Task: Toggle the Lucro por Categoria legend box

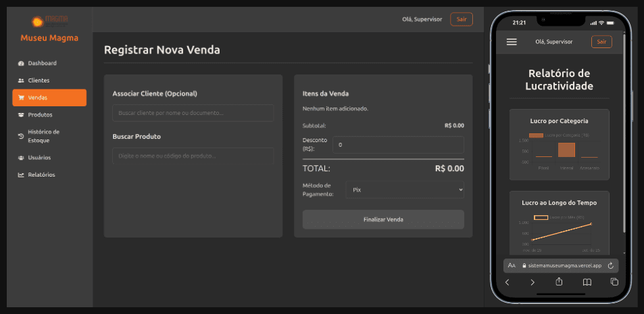Action: point(536,135)
